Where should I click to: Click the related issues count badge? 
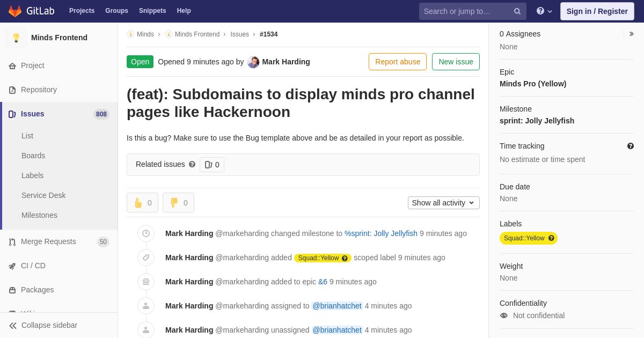pyautogui.click(x=212, y=165)
